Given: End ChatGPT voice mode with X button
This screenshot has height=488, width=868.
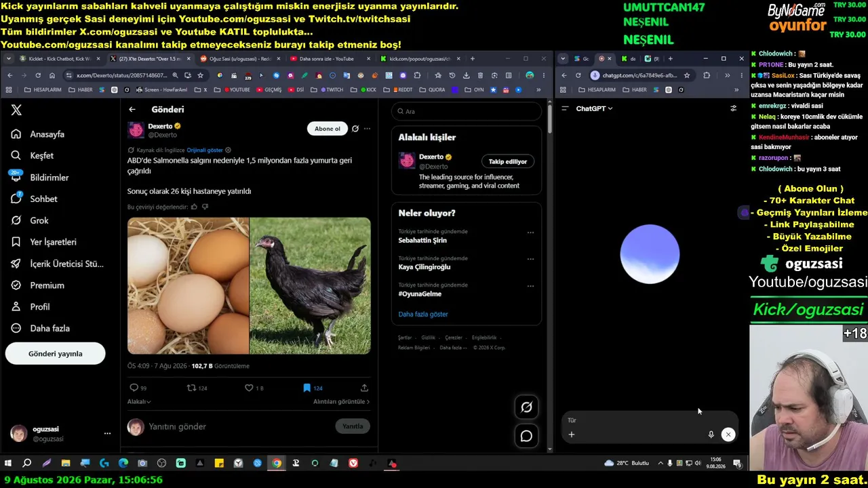Looking at the screenshot, I should click(x=728, y=434).
